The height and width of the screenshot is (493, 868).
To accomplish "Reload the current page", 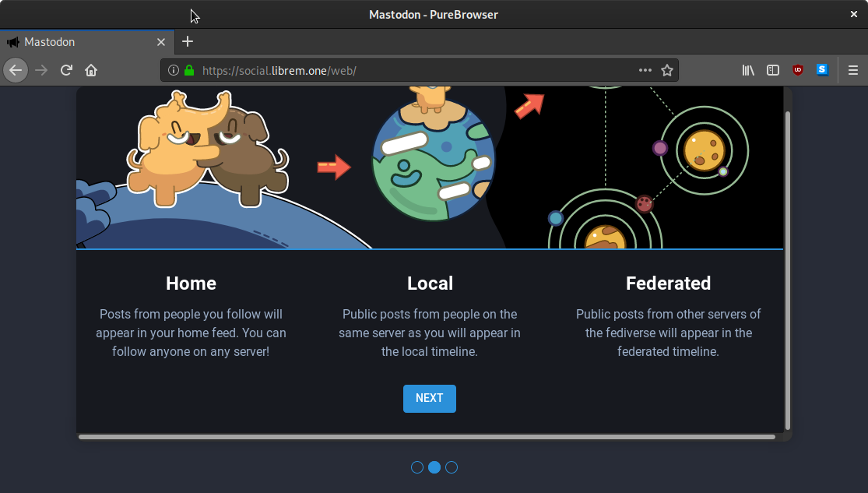I will [x=66, y=70].
